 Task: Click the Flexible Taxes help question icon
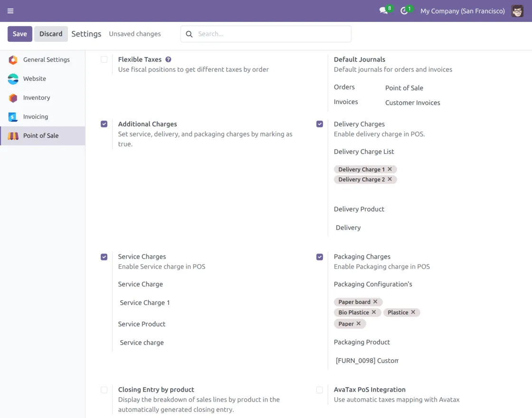click(168, 59)
